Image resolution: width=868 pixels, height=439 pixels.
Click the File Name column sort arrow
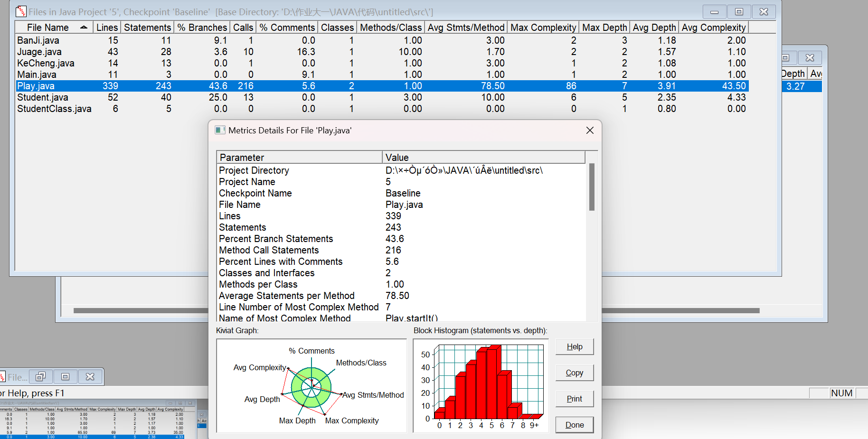coord(84,28)
